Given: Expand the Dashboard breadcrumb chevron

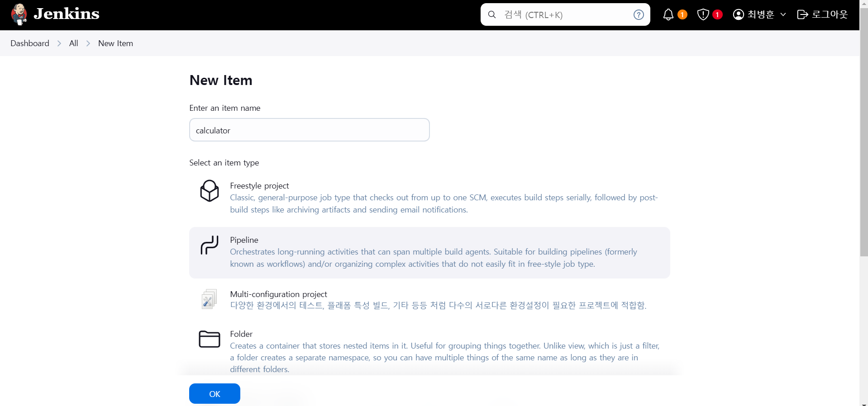Looking at the screenshot, I should click(x=59, y=43).
